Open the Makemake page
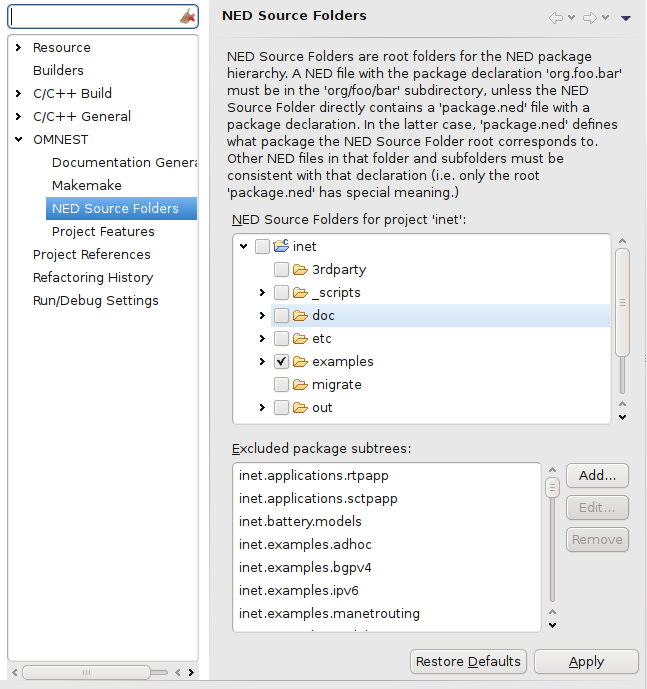Viewport: 647px width, 689px height. pyautogui.click(x=87, y=185)
